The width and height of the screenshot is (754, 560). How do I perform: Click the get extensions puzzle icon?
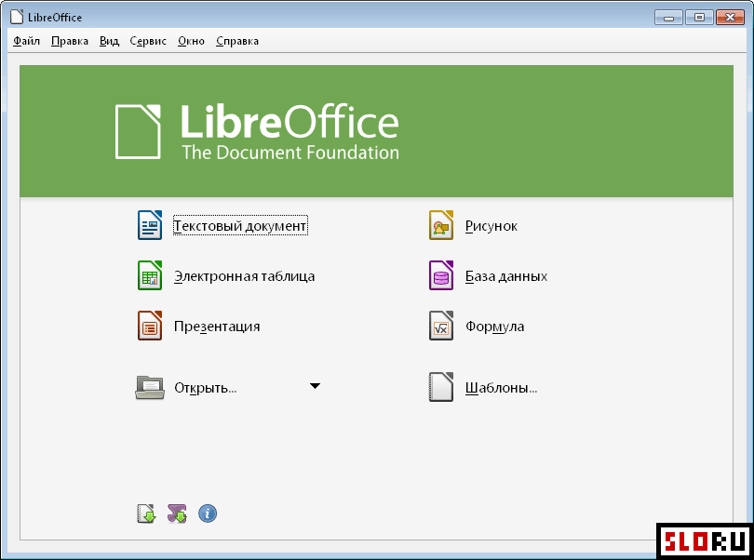coord(177,513)
